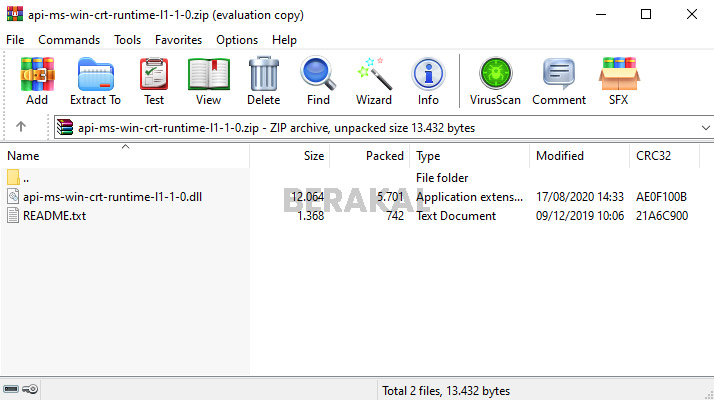Select api-ms-win-crt-runtime-l1-1-0.dll file name
Screen dimensions: 714x400
click(112, 197)
